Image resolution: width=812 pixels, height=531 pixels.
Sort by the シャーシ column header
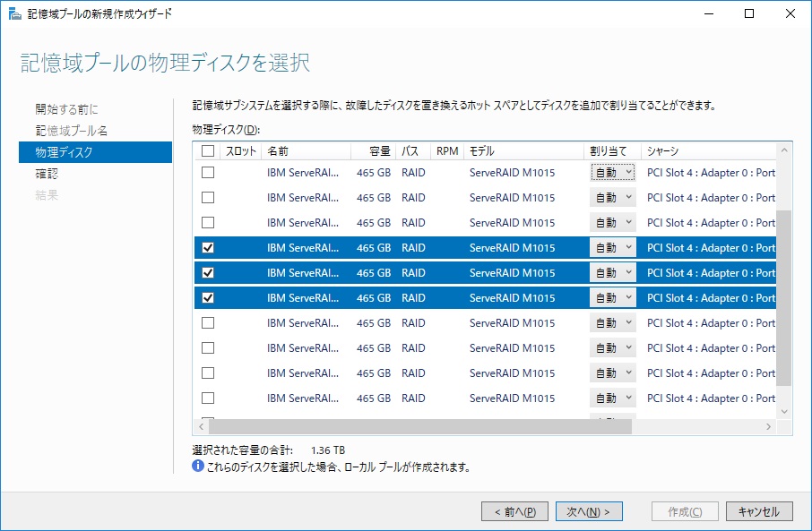[x=708, y=150]
